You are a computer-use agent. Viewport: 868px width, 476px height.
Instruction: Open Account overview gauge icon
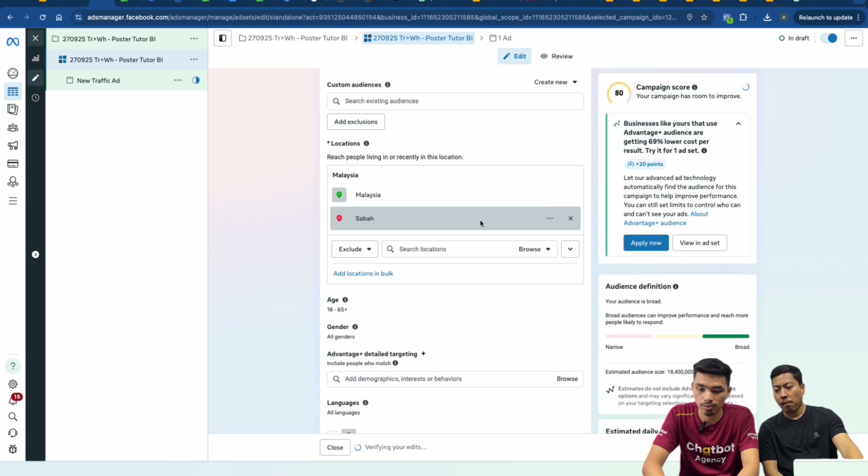point(13,73)
